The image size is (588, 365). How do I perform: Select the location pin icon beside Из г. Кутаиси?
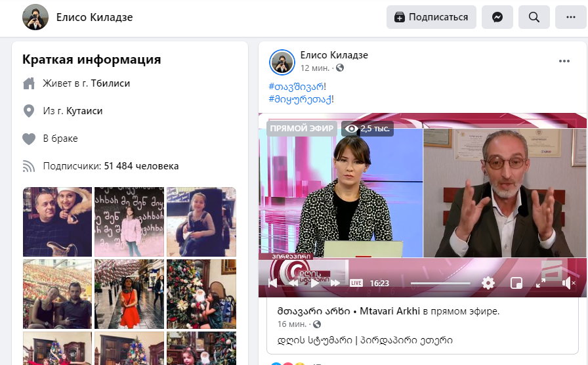coord(29,111)
